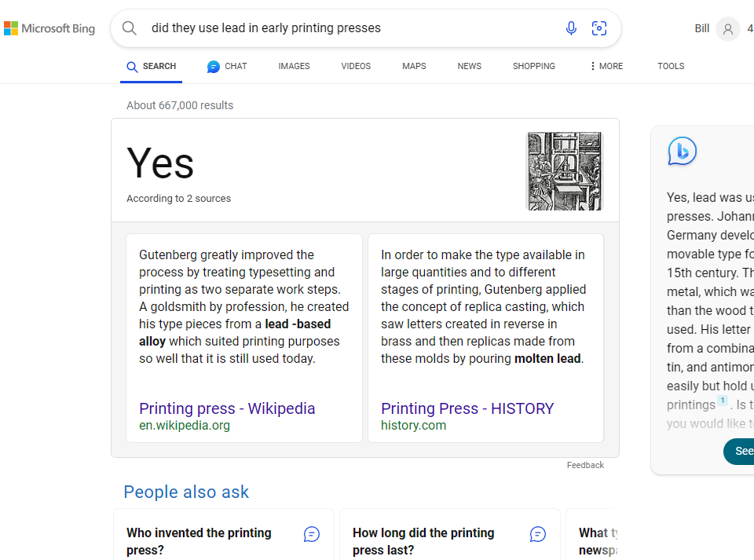Click the Bing chat logo in sidebar
This screenshot has height=560, width=754.
(682, 151)
